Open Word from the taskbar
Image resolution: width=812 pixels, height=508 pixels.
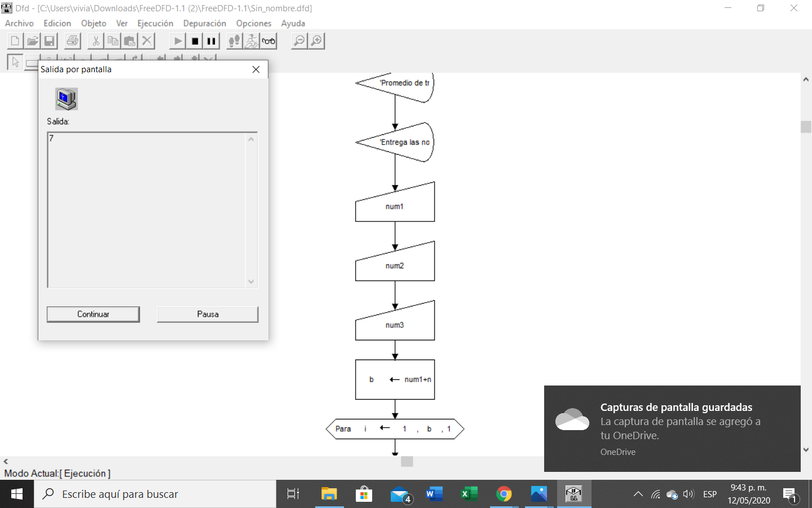click(x=434, y=494)
